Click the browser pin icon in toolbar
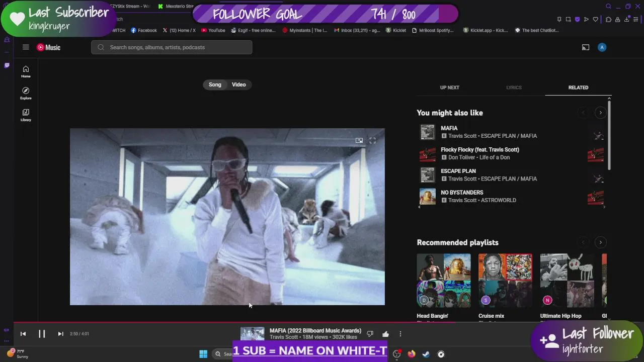644x362 pixels. coord(559,19)
